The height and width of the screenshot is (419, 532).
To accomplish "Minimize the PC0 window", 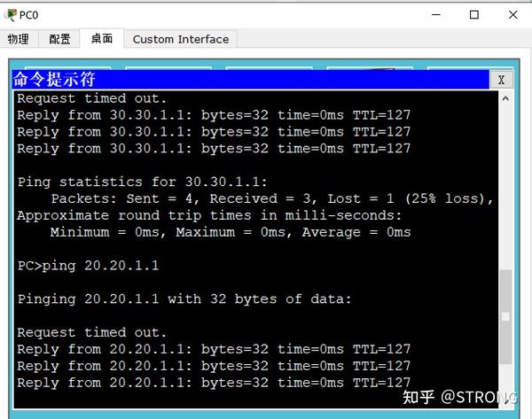I will tap(434, 14).
